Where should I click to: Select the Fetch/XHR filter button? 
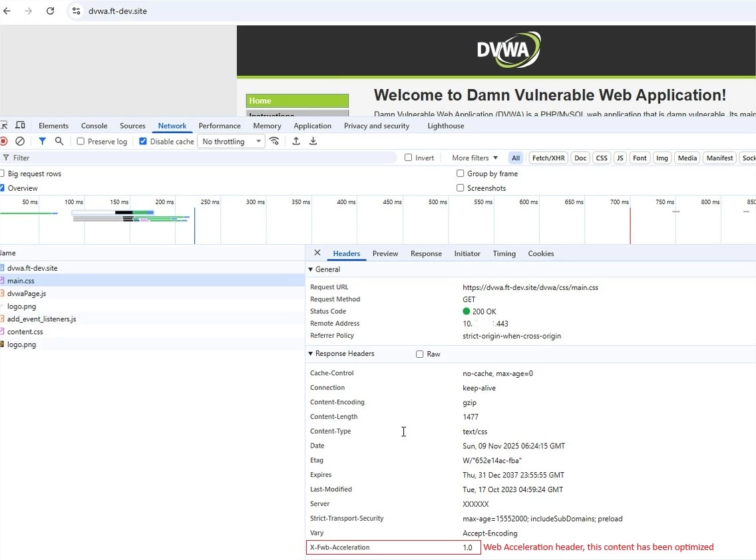[x=548, y=158]
